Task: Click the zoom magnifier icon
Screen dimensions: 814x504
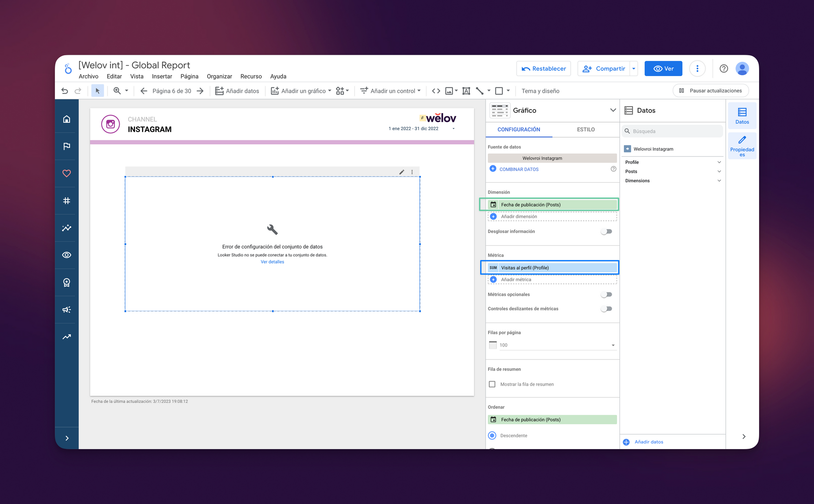Action: [x=117, y=91]
